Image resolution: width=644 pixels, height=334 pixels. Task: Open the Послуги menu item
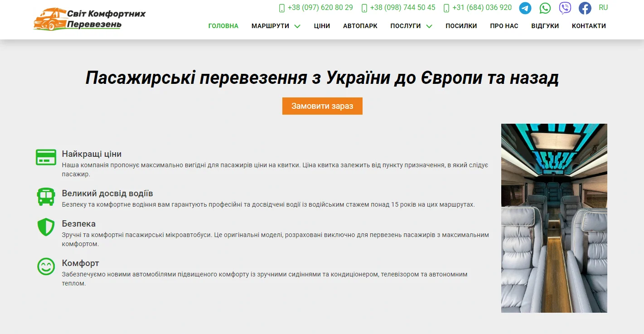406,26
